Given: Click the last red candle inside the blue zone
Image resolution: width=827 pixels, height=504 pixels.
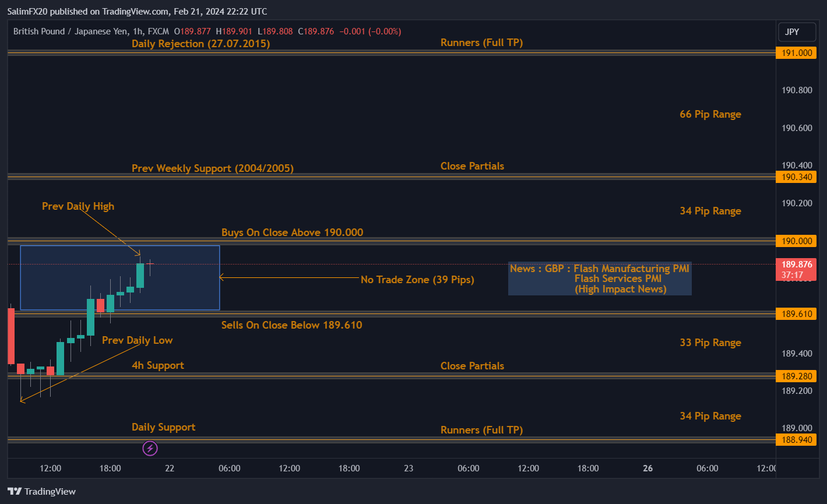Looking at the screenshot, I should [100, 305].
